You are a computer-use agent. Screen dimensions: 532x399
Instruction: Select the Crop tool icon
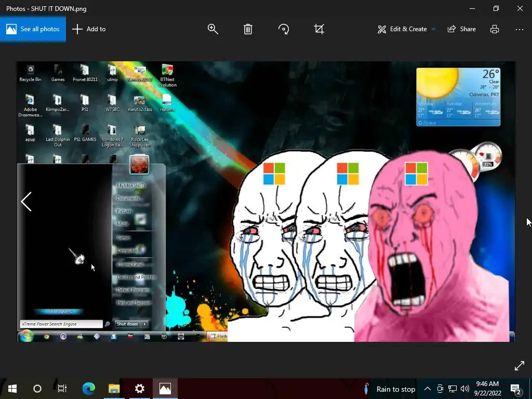point(319,29)
